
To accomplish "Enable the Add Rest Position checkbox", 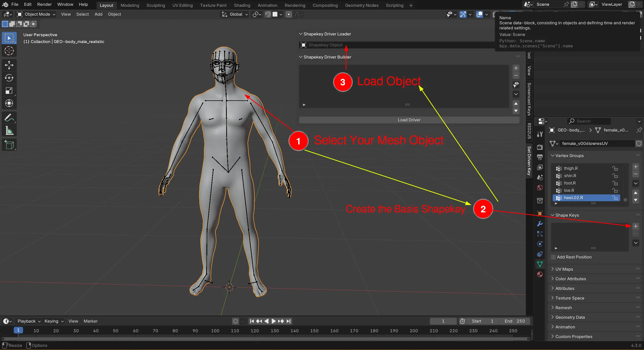I will point(553,257).
